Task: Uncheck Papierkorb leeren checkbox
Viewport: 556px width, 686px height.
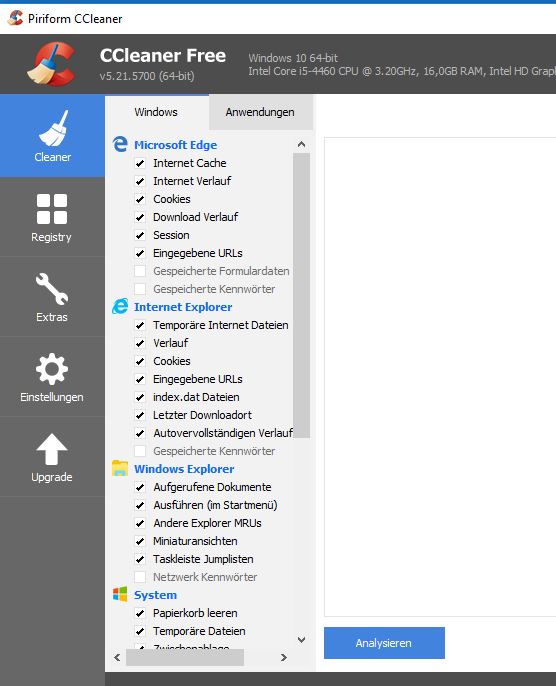Action: click(140, 613)
